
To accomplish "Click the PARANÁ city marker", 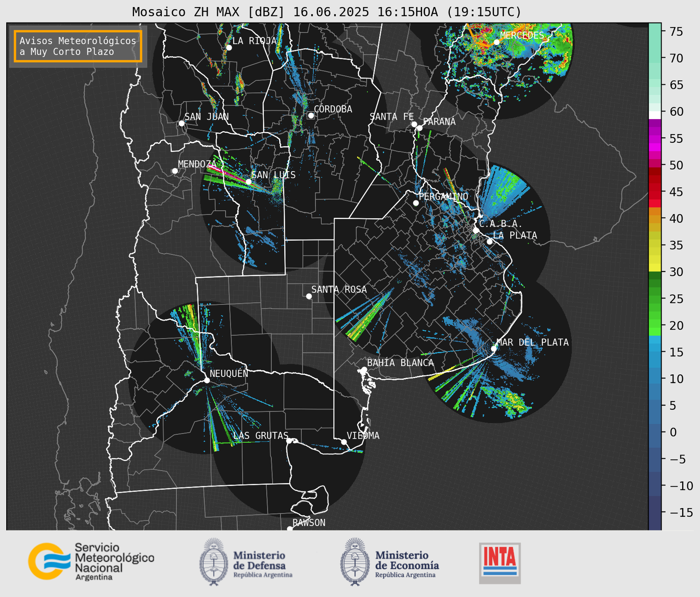I will click(420, 128).
